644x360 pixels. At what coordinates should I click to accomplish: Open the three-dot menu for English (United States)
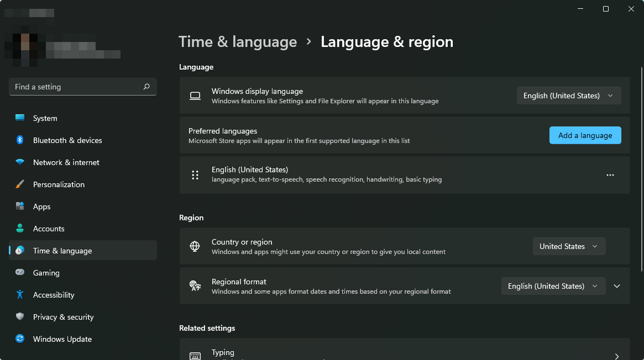(610, 175)
